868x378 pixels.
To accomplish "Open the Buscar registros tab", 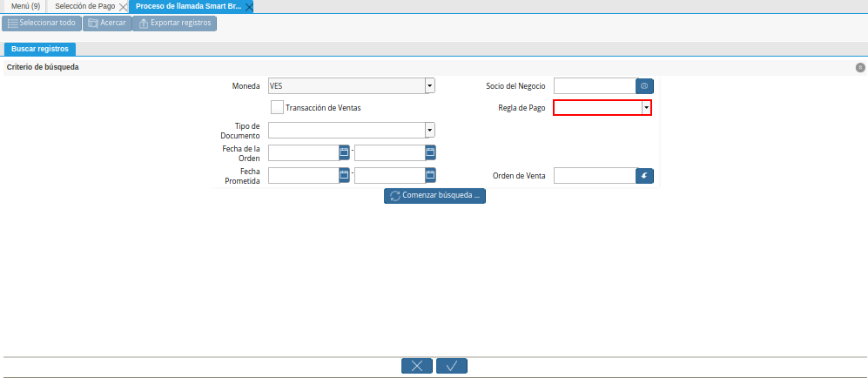I will point(40,49).
